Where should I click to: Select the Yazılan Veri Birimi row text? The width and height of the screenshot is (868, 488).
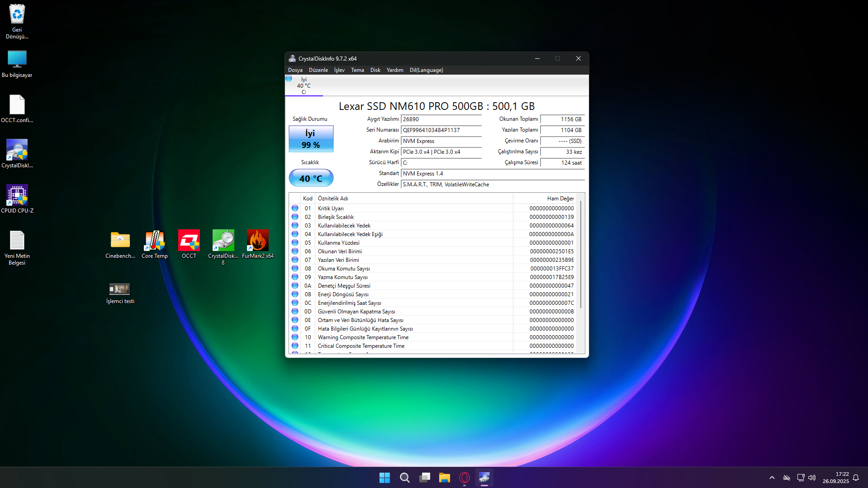[x=338, y=260]
